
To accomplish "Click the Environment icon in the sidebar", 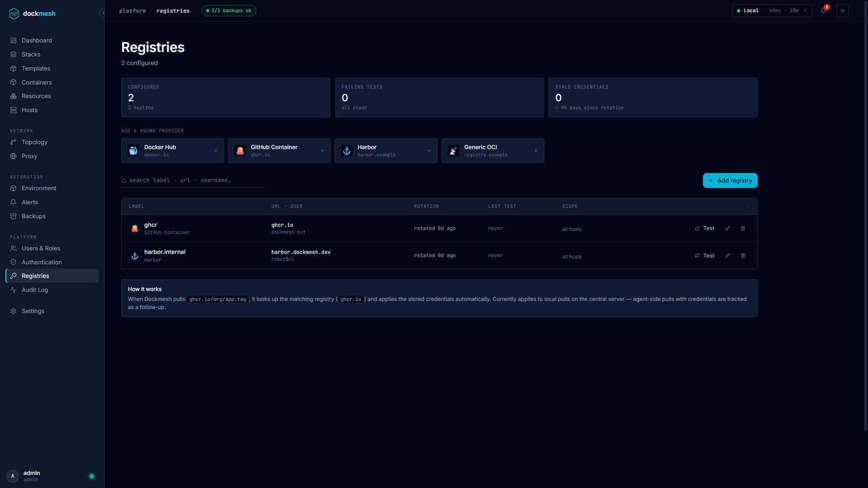I will pyautogui.click(x=13, y=188).
